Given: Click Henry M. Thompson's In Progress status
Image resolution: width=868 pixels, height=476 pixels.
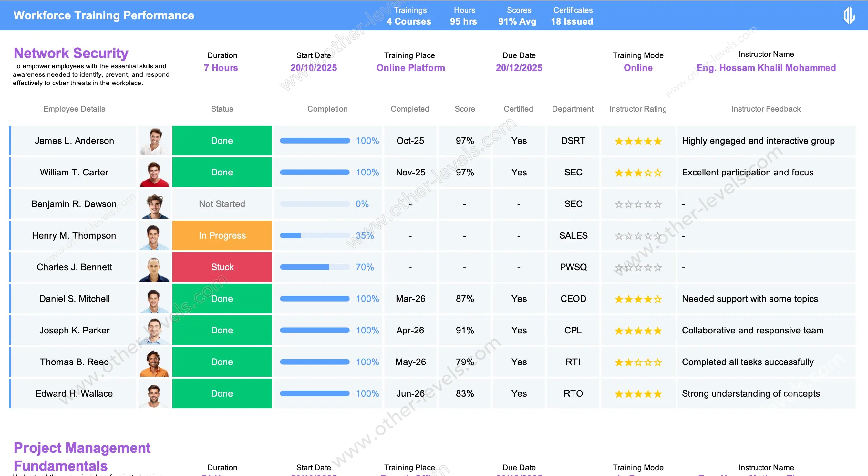Looking at the screenshot, I should (222, 235).
